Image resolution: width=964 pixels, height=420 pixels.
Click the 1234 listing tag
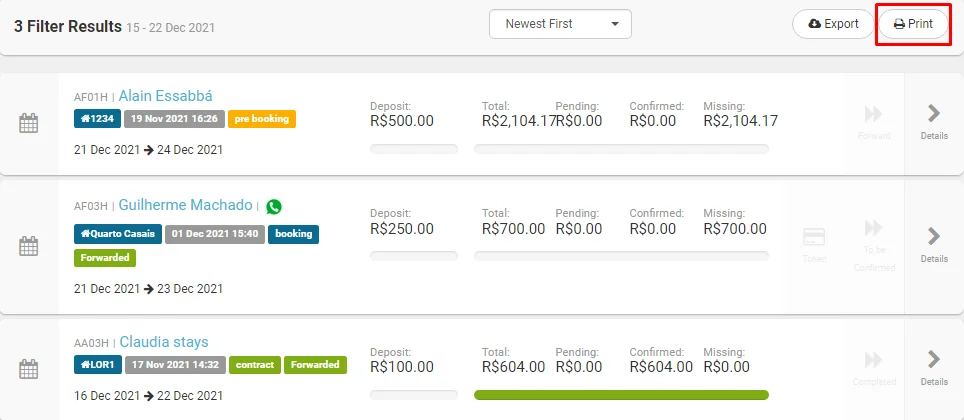96,119
